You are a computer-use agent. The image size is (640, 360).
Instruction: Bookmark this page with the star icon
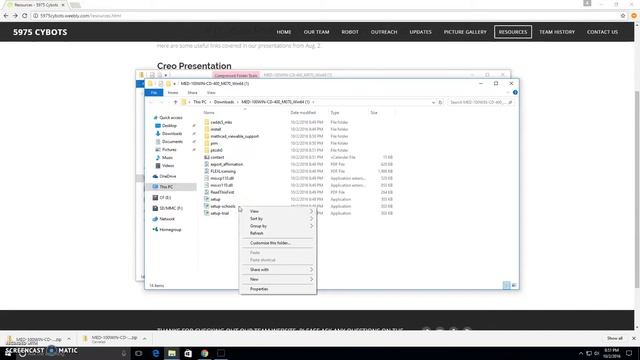[623, 16]
